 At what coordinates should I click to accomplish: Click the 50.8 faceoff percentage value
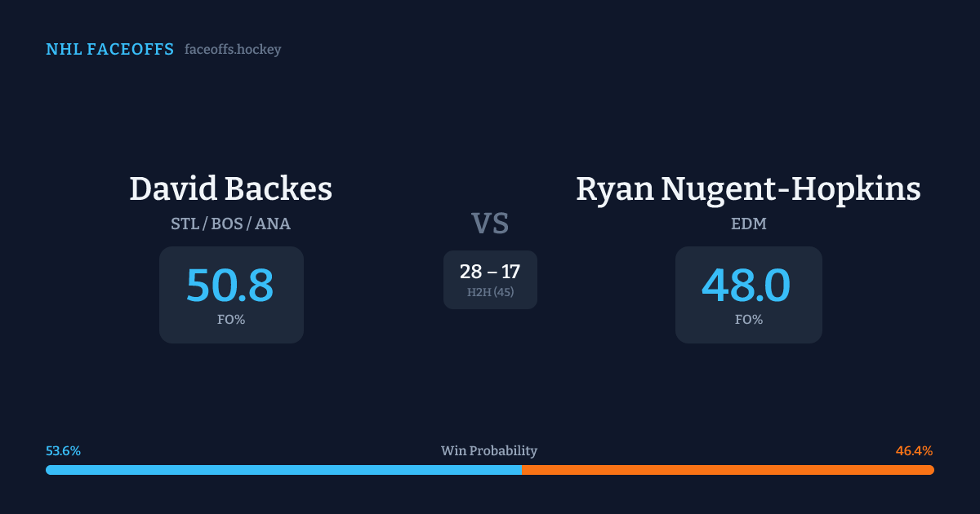point(230,286)
